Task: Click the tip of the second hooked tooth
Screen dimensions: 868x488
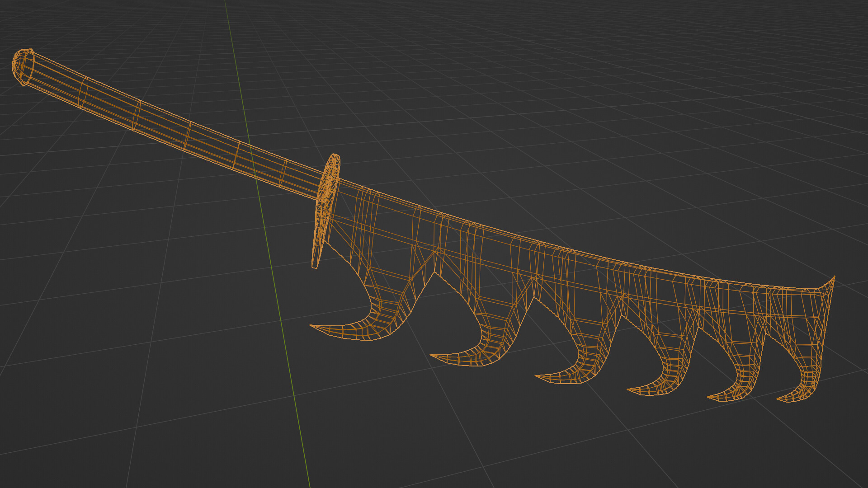Action: coord(432,355)
